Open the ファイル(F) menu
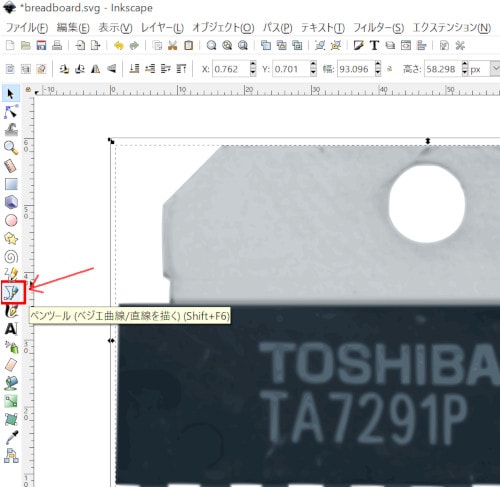This screenshot has height=487, width=500. point(27,27)
